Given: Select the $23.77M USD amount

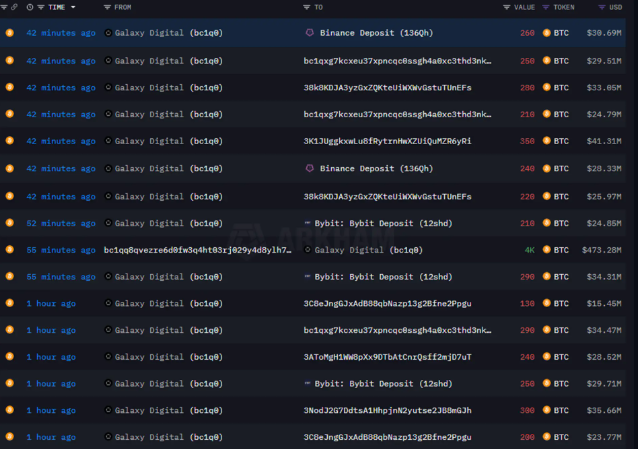Looking at the screenshot, I should tap(604, 437).
